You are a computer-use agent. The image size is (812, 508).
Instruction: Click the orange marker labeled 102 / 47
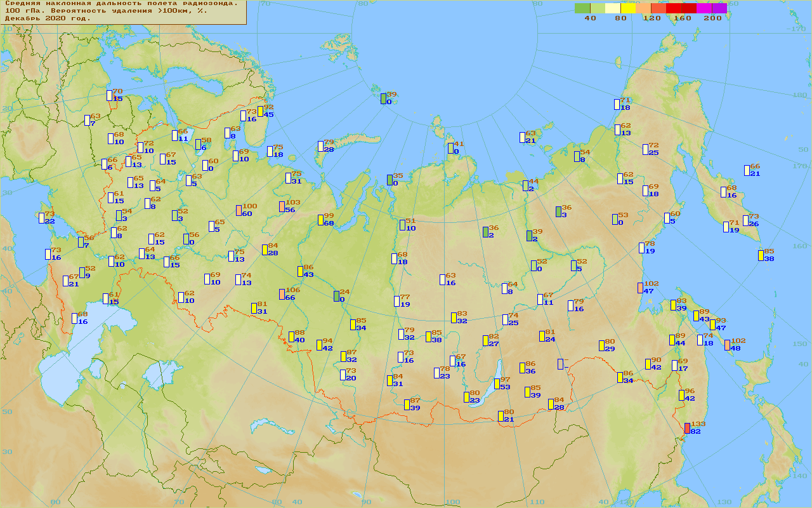pyautogui.click(x=640, y=288)
